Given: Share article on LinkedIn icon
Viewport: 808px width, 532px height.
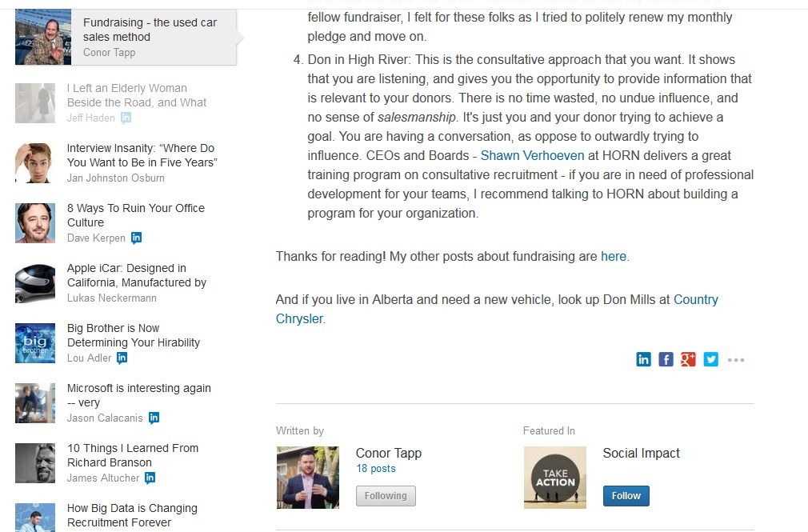Looking at the screenshot, I should pyautogui.click(x=643, y=359).
